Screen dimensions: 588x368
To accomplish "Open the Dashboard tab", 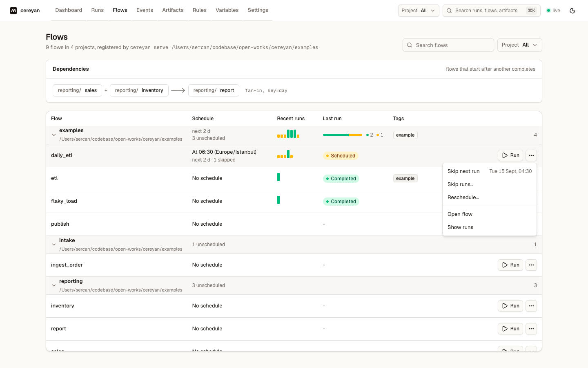I will tap(69, 10).
